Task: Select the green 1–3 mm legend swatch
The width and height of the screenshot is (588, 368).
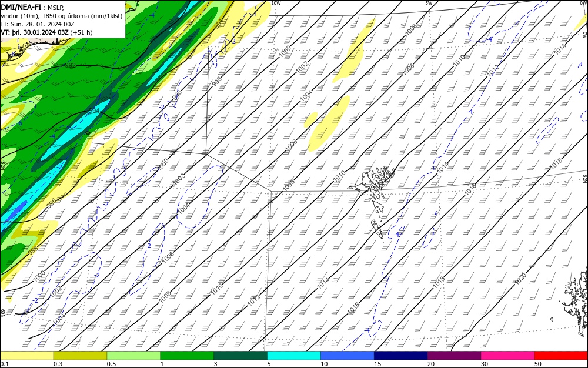Action: point(187,356)
